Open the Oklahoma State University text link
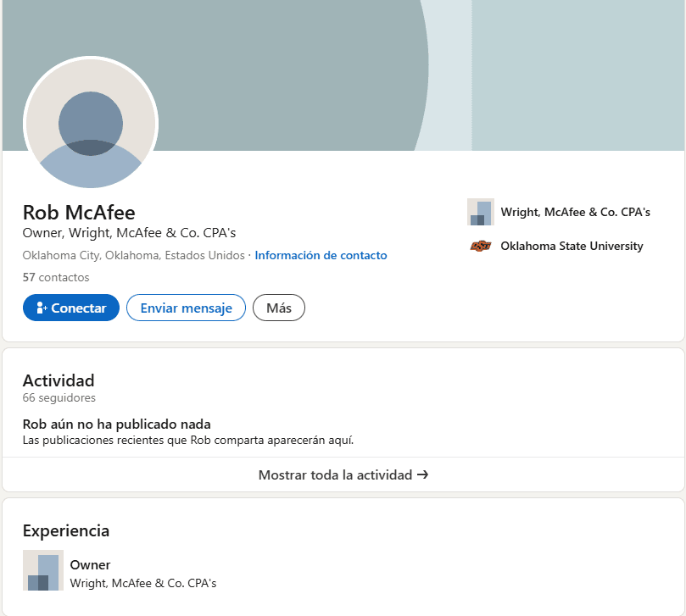Image resolution: width=686 pixels, height=616 pixels. (572, 247)
